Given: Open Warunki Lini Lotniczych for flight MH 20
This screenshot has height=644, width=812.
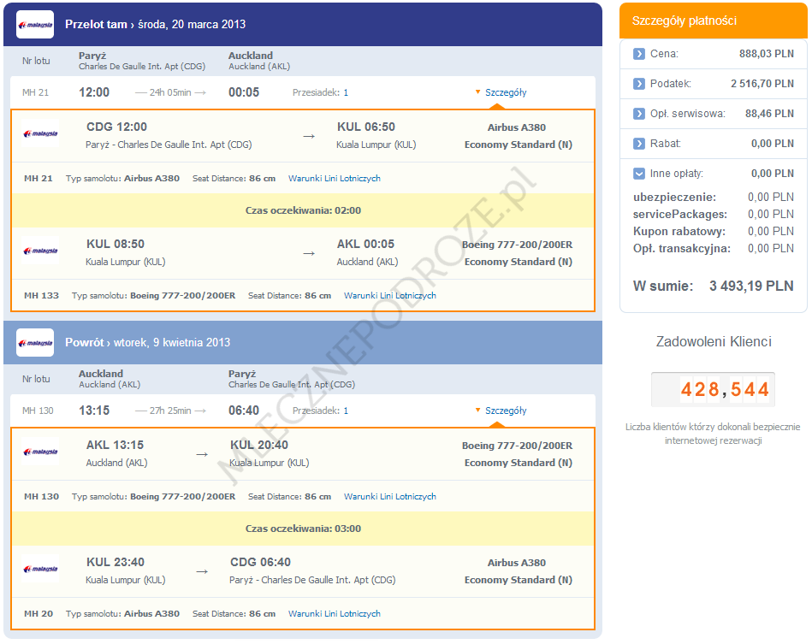Looking at the screenshot, I should point(334,614).
